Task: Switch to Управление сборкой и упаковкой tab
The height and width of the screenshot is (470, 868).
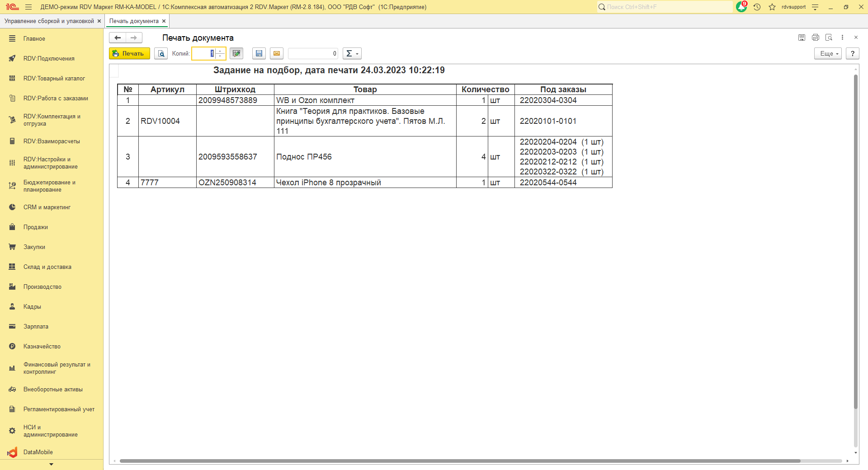Action: pyautogui.click(x=49, y=21)
